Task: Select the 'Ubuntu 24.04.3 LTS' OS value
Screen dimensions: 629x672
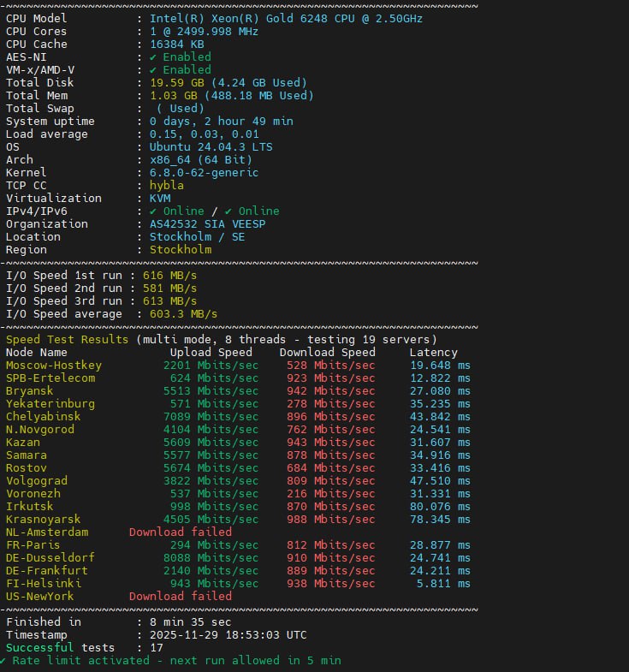Action: [x=211, y=147]
